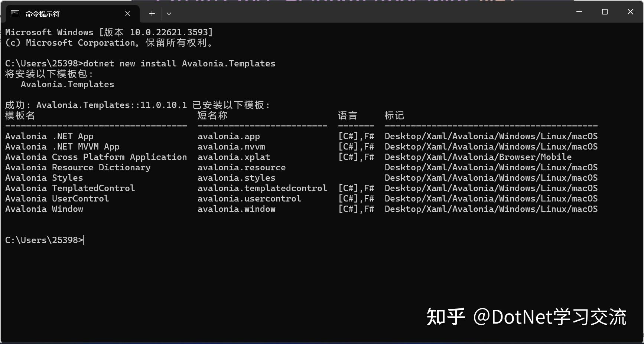Click the Avalonia UserControl template name
Image resolution: width=644 pixels, height=344 pixels.
click(x=56, y=199)
